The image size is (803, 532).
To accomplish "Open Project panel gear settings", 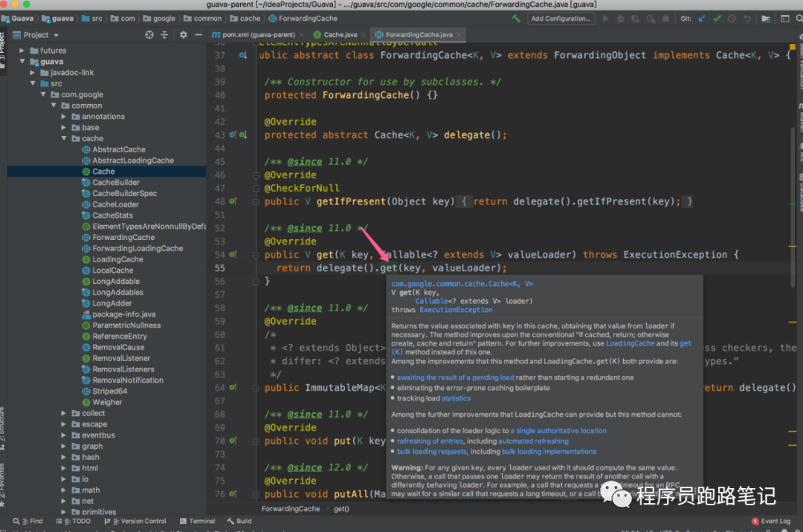I will click(x=184, y=35).
